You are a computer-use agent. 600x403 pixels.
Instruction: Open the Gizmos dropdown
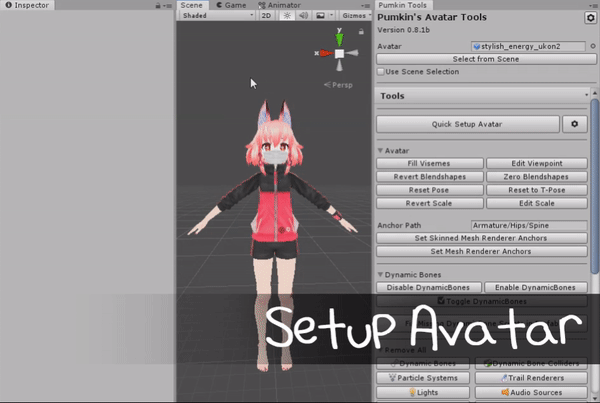tap(356, 16)
